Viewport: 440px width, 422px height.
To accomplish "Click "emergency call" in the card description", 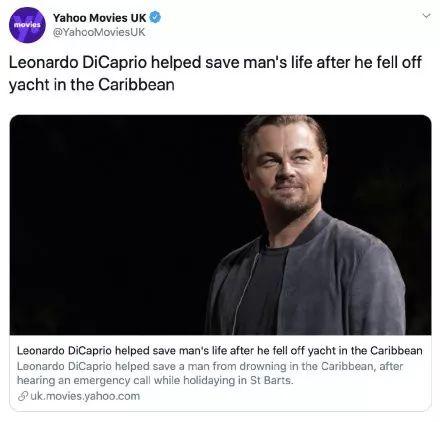I will (x=107, y=380).
